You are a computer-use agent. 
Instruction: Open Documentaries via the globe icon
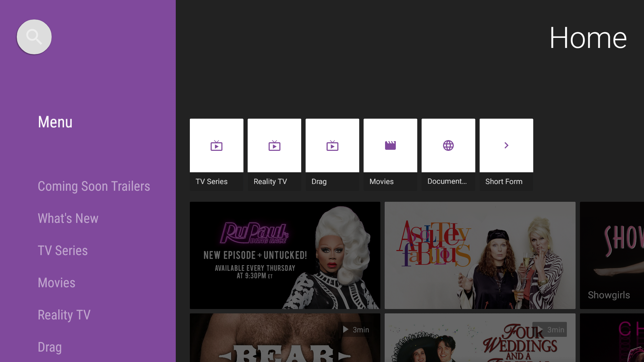pyautogui.click(x=448, y=145)
